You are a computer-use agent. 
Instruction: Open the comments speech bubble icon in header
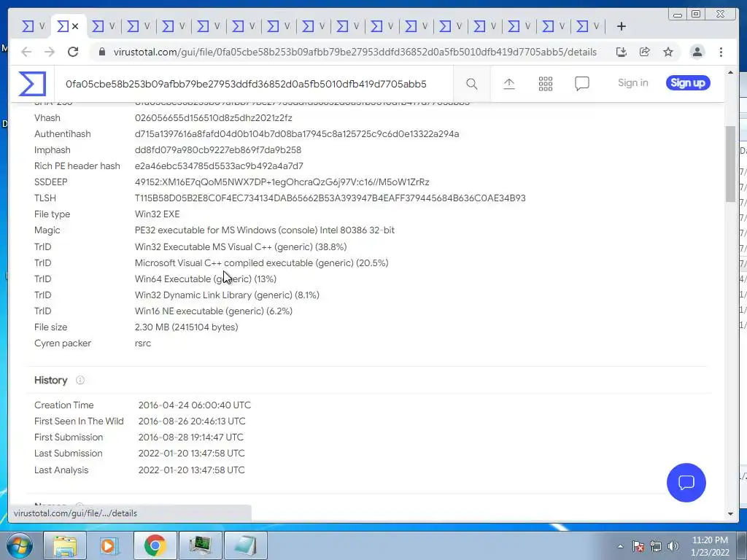tap(581, 84)
